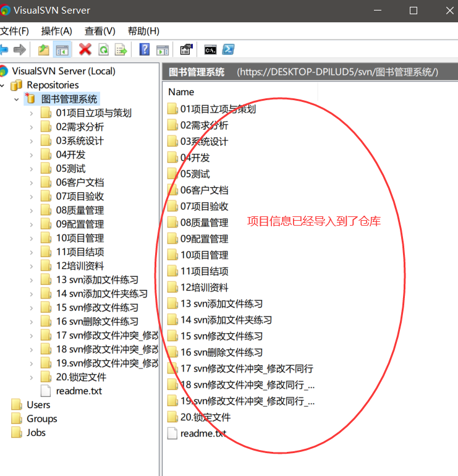The width and height of the screenshot is (458, 476).
Task: Collapse the Repositories tree node
Action: point(2,85)
